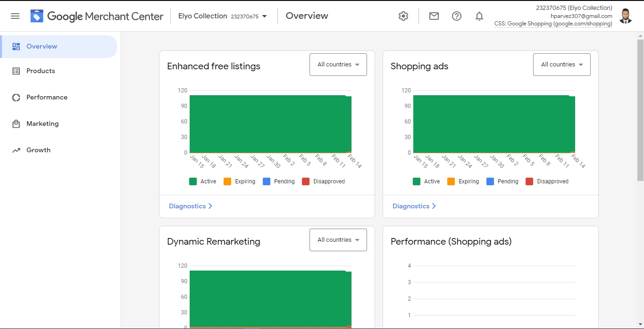Viewport: 644px width, 329px height.
Task: Open Diagnostics link under Enhanced free listings
Action: [x=190, y=206]
